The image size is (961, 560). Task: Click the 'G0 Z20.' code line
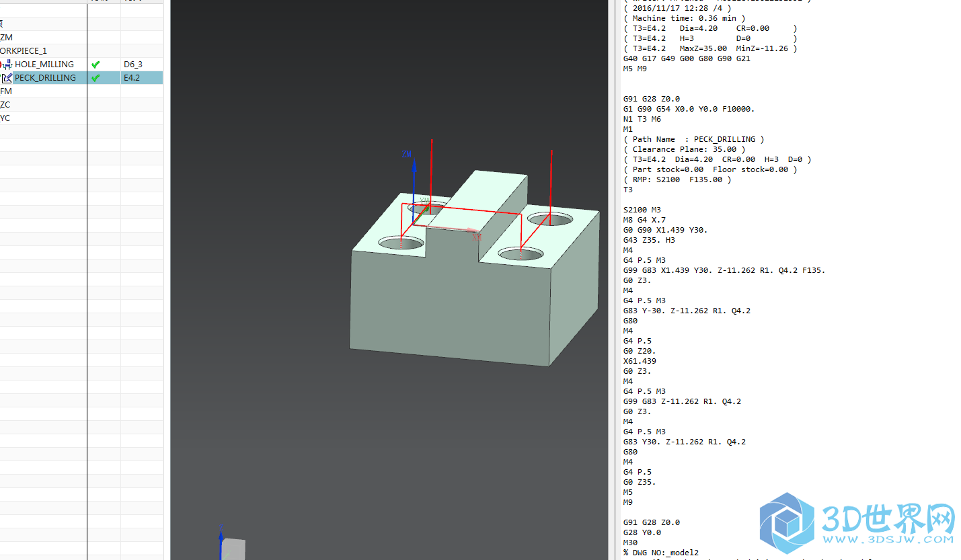click(640, 351)
